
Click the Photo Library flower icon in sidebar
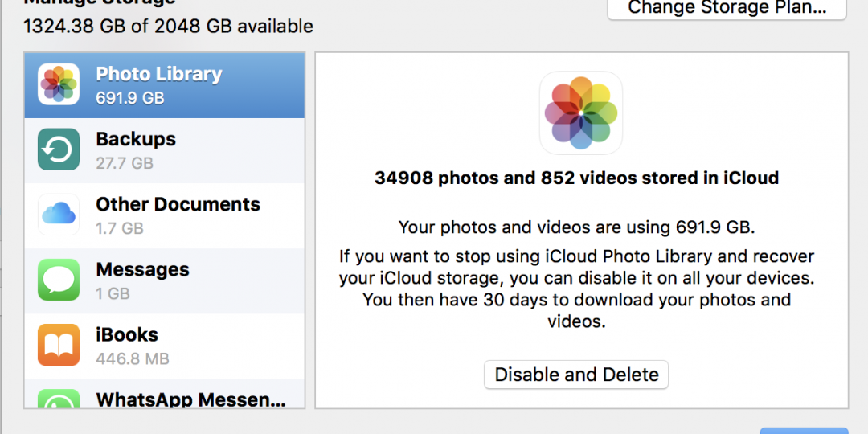[x=59, y=84]
